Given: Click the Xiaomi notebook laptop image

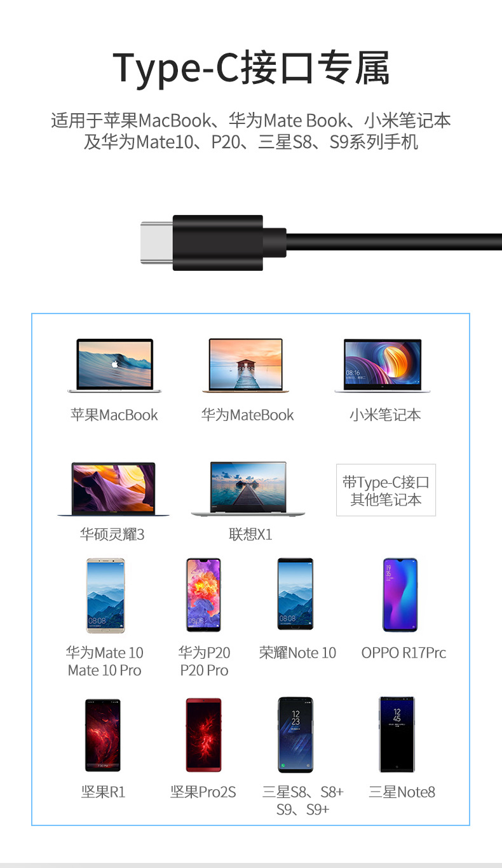Looking at the screenshot, I should point(383,365).
